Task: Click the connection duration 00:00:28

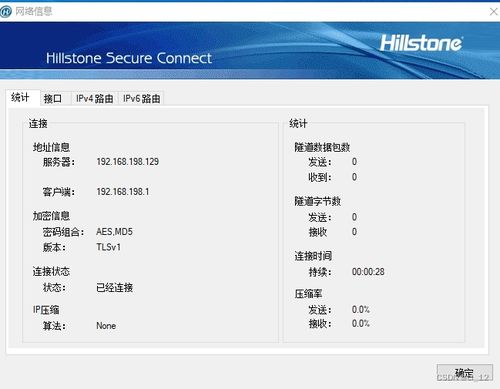Action: (x=368, y=272)
